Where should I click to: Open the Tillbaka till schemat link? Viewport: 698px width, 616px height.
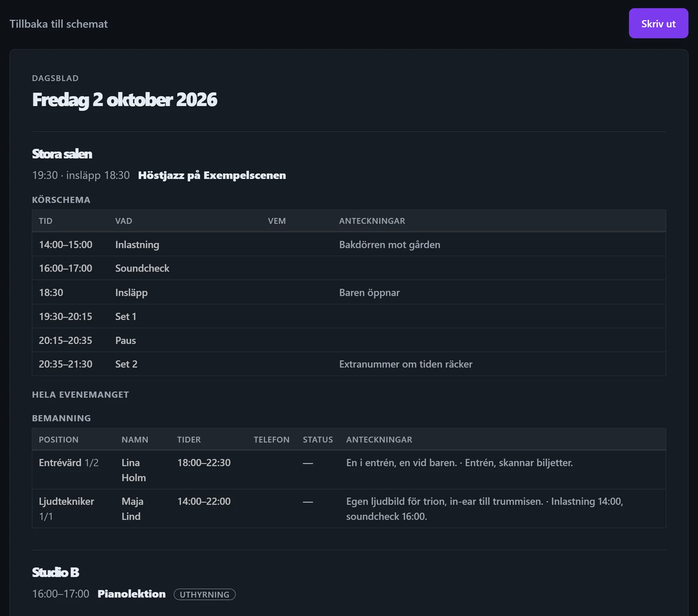[x=59, y=24]
